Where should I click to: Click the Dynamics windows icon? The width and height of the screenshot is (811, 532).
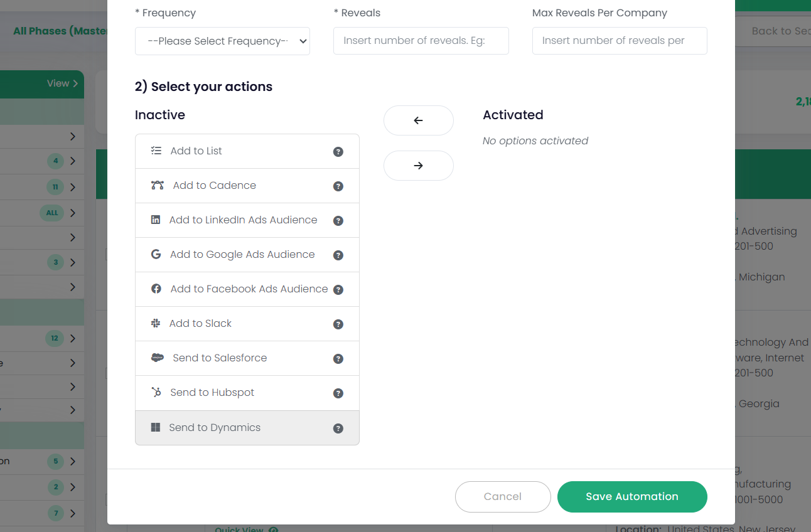coord(156,427)
